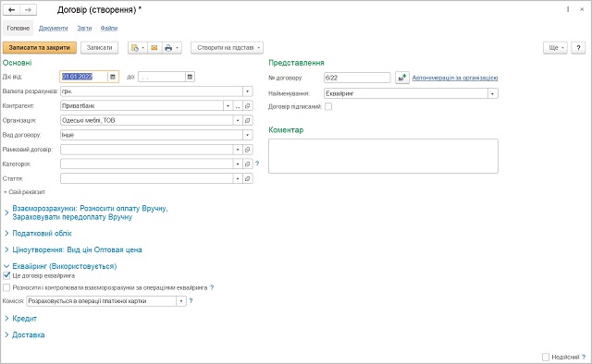Open the 'Ще' more menu
This screenshot has width=592, height=364.
point(555,48)
